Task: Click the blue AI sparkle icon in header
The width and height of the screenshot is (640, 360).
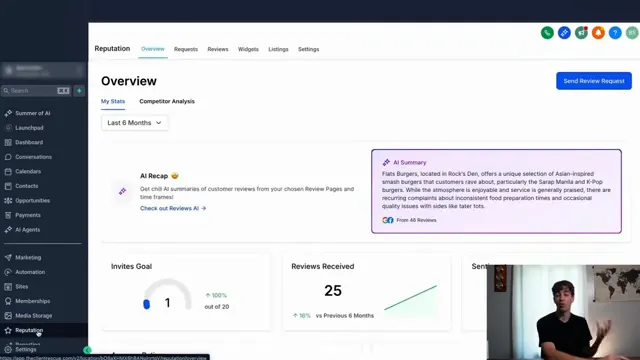Action: [564, 33]
